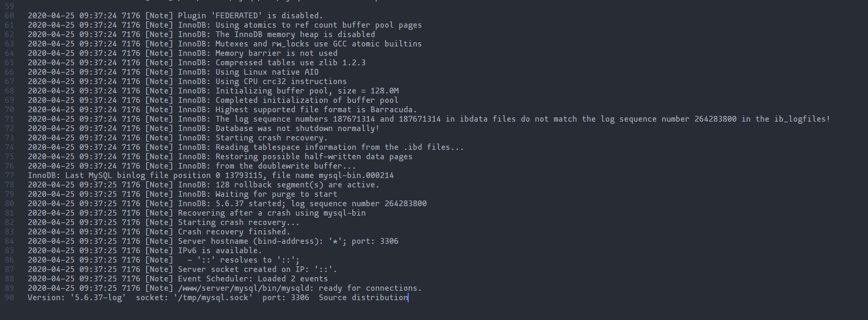Click line number 90 in the gutter
This screenshot has height=320, width=868.
click(9, 298)
